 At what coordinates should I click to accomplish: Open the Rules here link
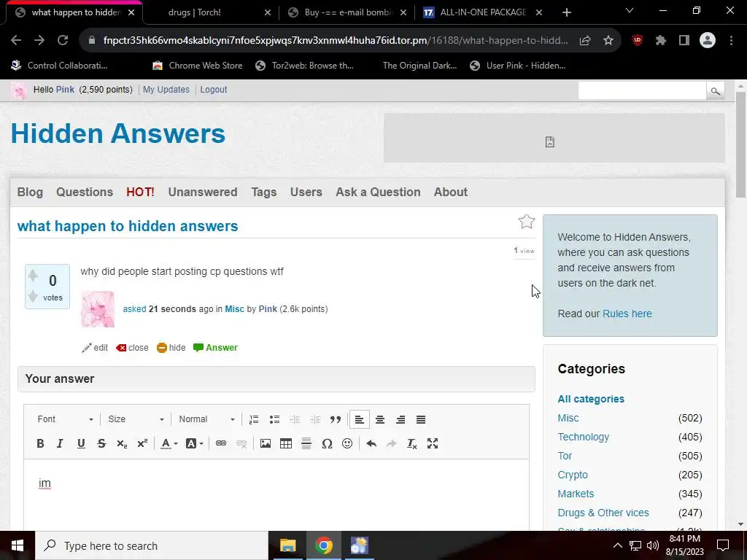tap(627, 314)
